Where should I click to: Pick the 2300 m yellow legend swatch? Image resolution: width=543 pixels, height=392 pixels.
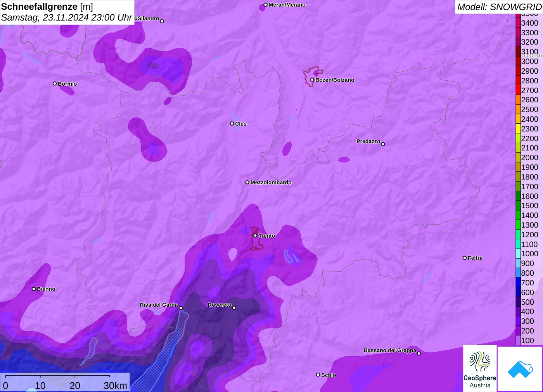point(518,129)
